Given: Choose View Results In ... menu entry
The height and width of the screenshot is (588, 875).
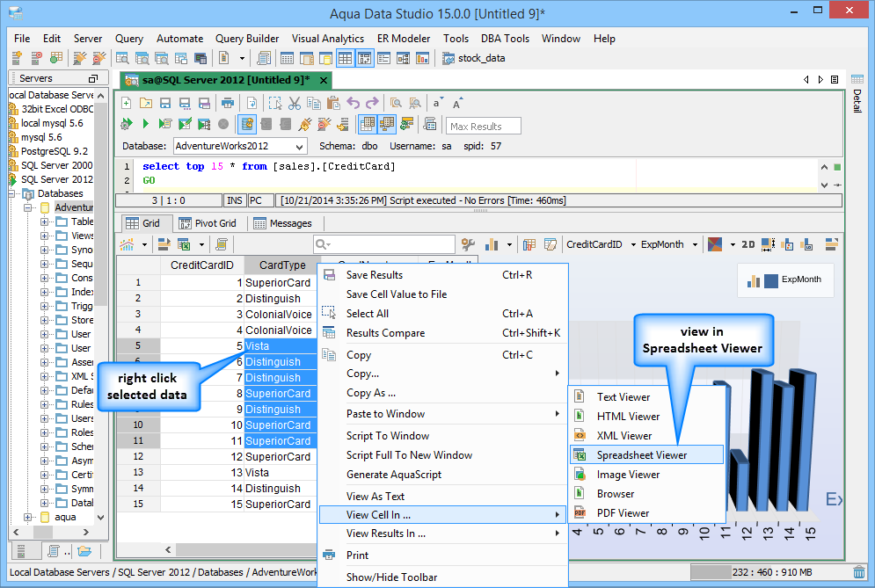Looking at the screenshot, I should tap(443, 534).
